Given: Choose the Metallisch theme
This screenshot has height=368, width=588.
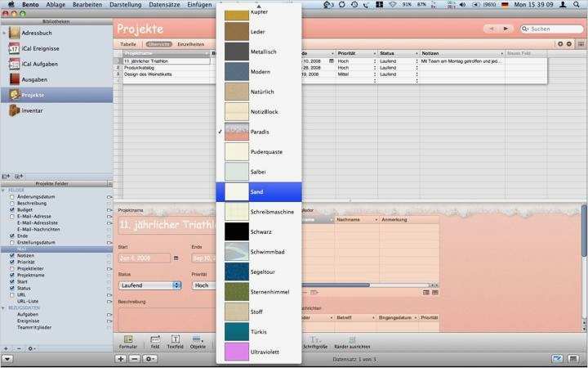Looking at the screenshot, I should coord(259,52).
